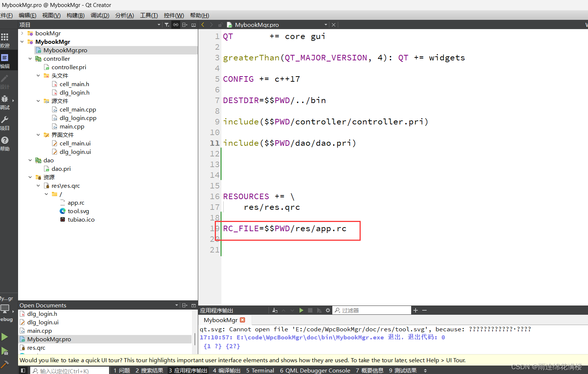This screenshot has height=374, width=588.
Task: Close the MybookMgr.pro editor document
Action: (333, 25)
